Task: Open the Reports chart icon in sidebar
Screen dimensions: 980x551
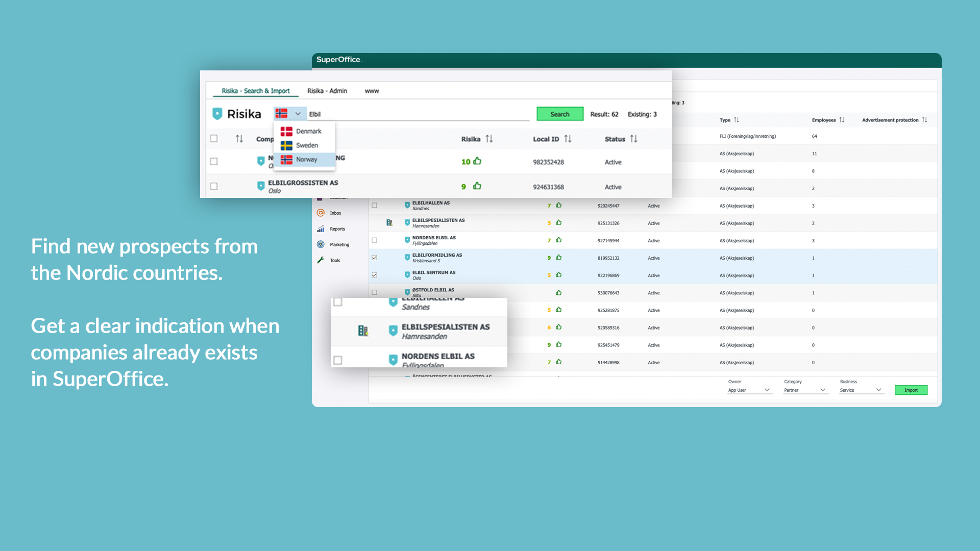Action: pos(321,229)
